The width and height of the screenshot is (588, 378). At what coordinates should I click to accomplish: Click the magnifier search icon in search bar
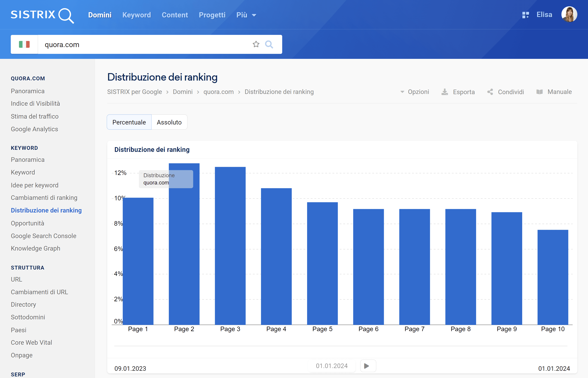(269, 44)
